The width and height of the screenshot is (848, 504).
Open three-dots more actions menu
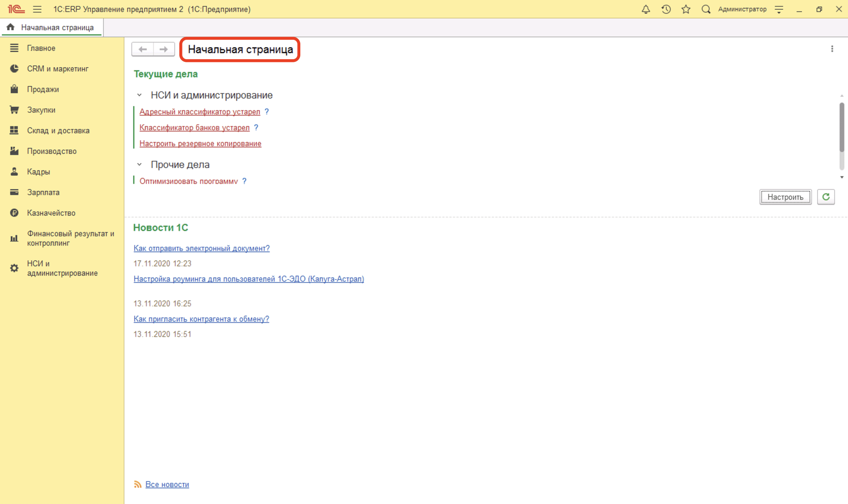832,49
